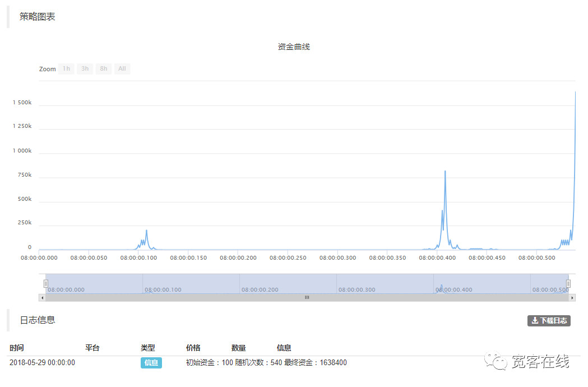This screenshot has height=387, width=588.
Task: Click the 价格 column header
Action: [193, 348]
